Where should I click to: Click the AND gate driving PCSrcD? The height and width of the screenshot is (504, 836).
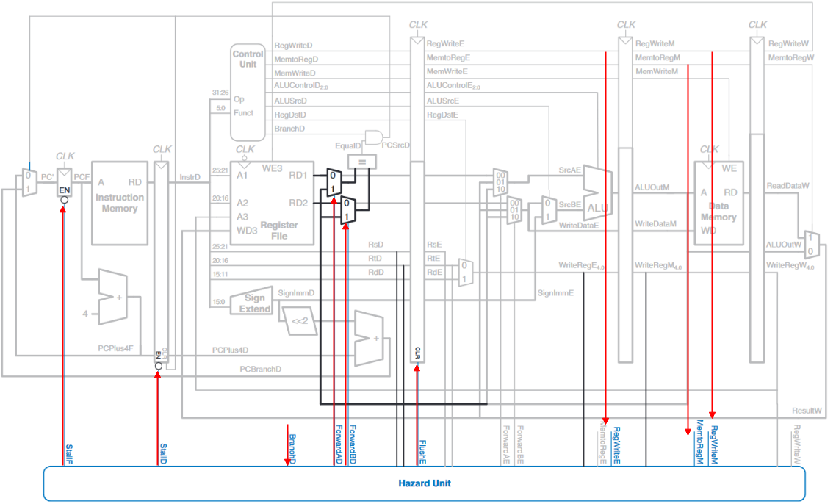click(374, 137)
